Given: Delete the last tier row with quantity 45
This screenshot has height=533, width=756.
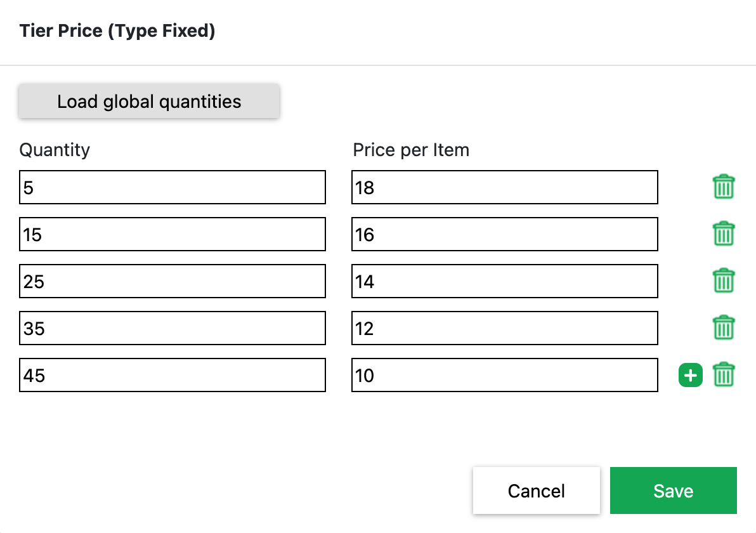Looking at the screenshot, I should 724,375.
